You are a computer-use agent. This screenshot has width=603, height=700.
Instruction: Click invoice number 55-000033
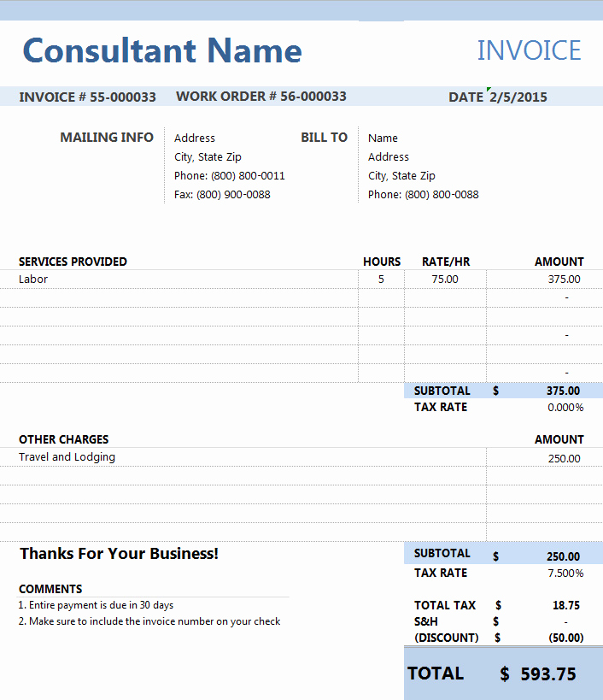click(x=123, y=97)
